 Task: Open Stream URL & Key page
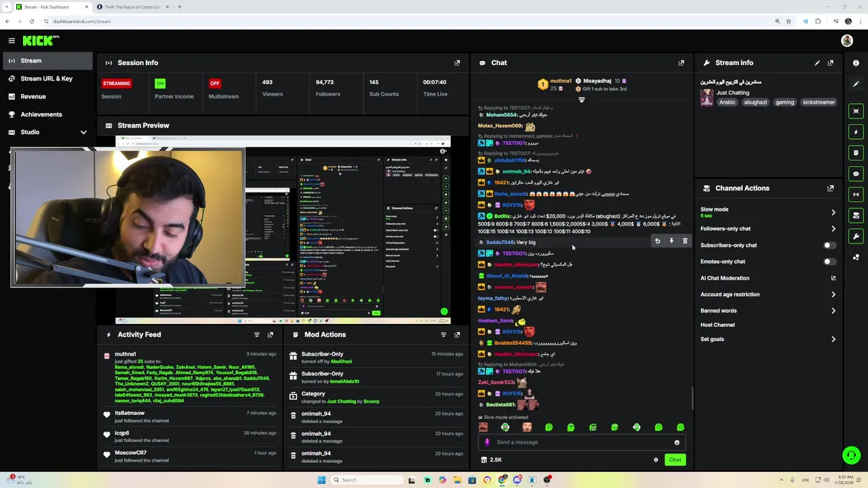point(47,79)
